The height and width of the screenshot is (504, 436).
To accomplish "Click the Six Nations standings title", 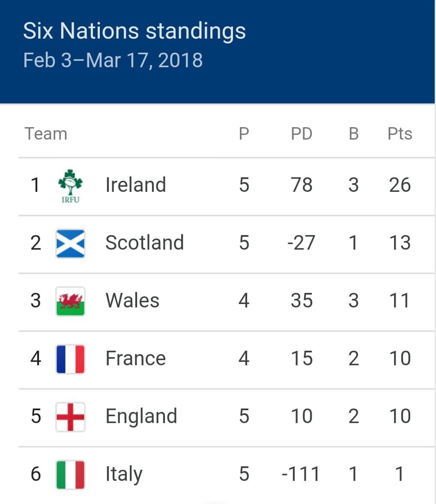I will click(134, 31).
